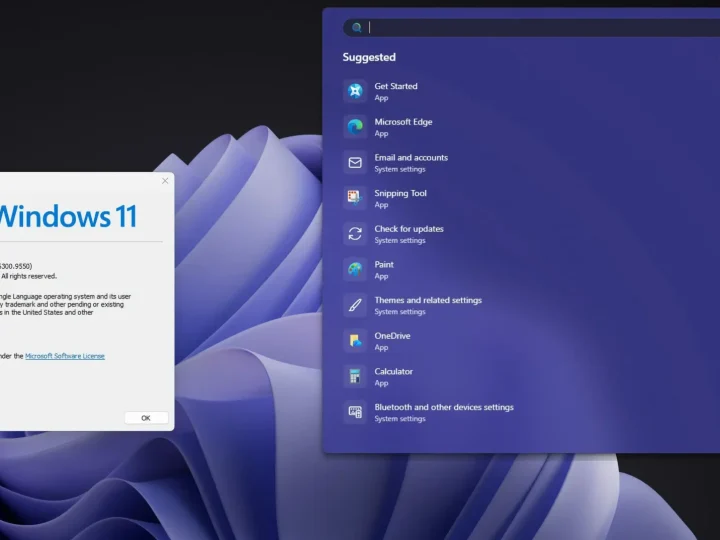Open the Get Started app icon

tap(355, 91)
